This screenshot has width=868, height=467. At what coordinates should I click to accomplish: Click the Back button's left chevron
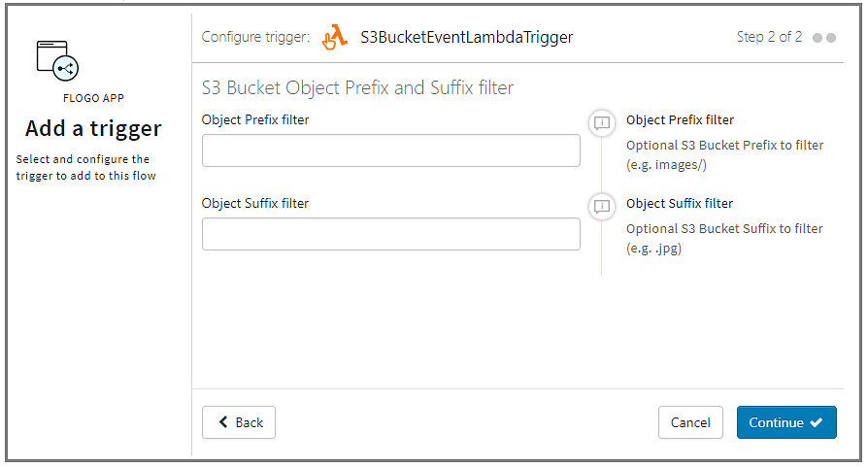pyautogui.click(x=223, y=422)
